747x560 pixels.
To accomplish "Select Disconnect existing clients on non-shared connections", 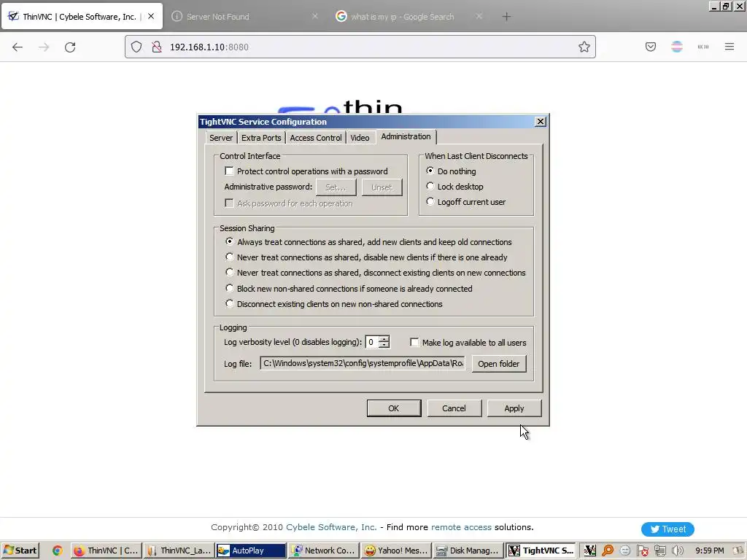I will click(230, 303).
